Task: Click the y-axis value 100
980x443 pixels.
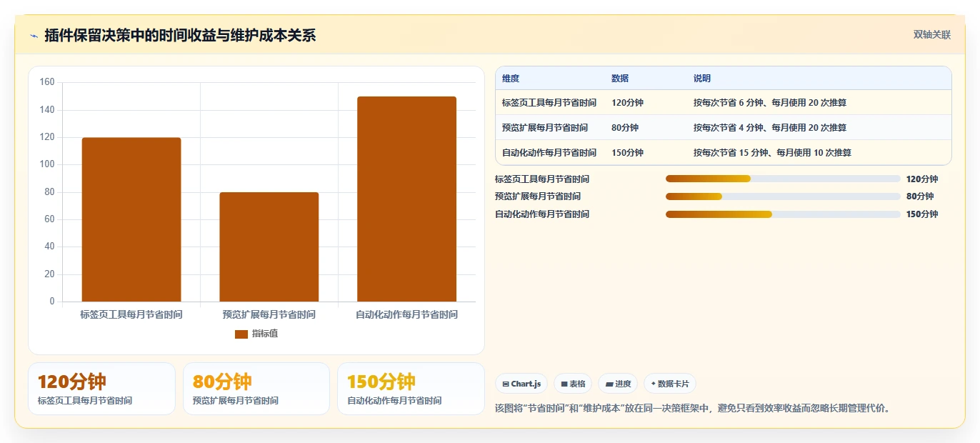Action: pyautogui.click(x=47, y=164)
